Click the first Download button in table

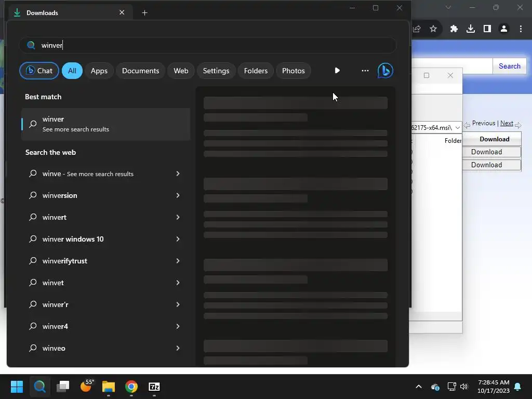click(x=491, y=152)
